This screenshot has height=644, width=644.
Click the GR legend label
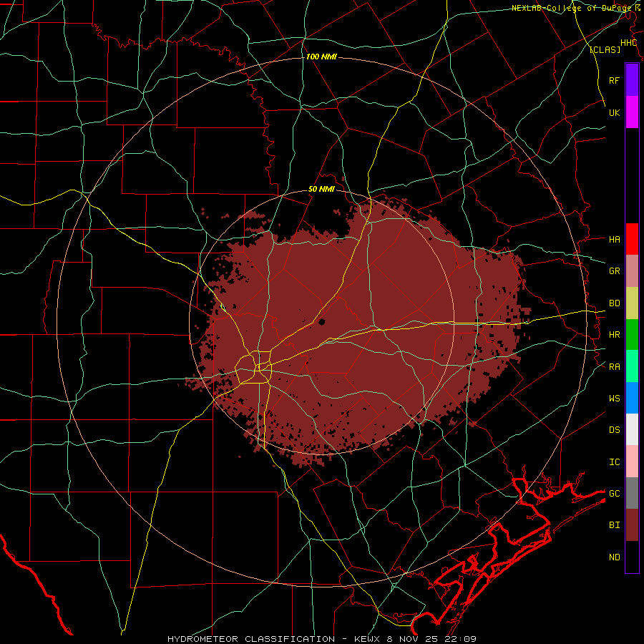pos(615,270)
